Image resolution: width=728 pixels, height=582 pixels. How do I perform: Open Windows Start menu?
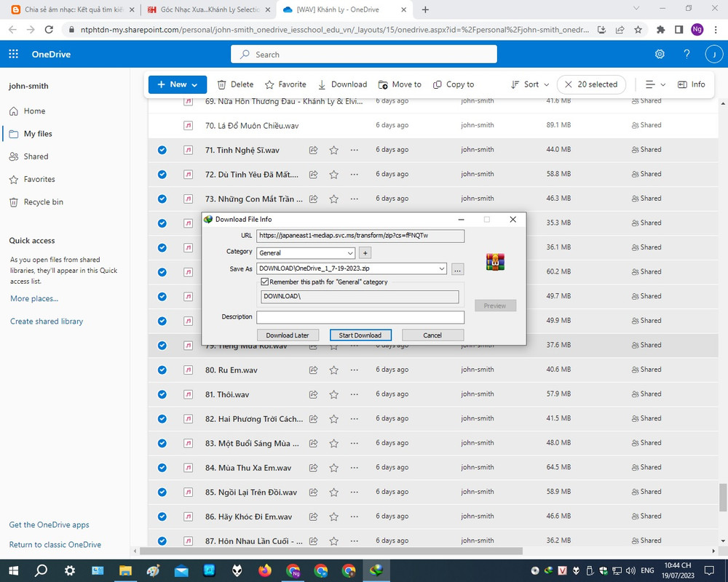(x=13, y=570)
